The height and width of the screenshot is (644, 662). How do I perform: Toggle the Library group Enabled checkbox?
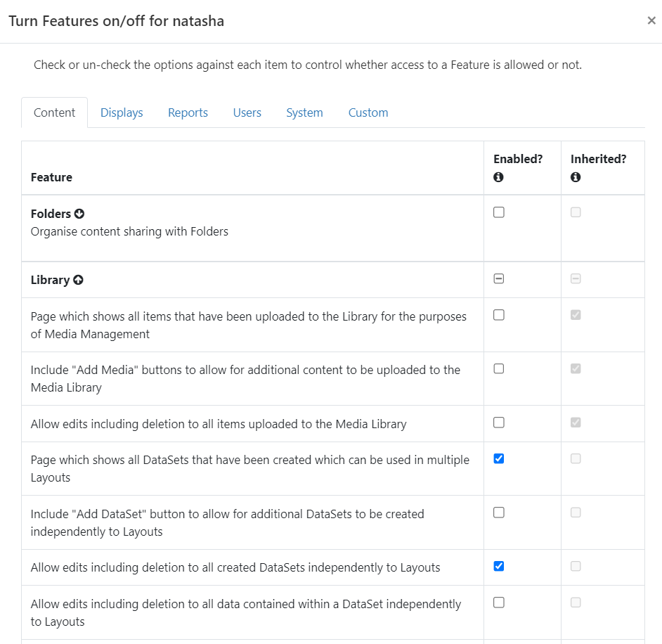click(499, 278)
